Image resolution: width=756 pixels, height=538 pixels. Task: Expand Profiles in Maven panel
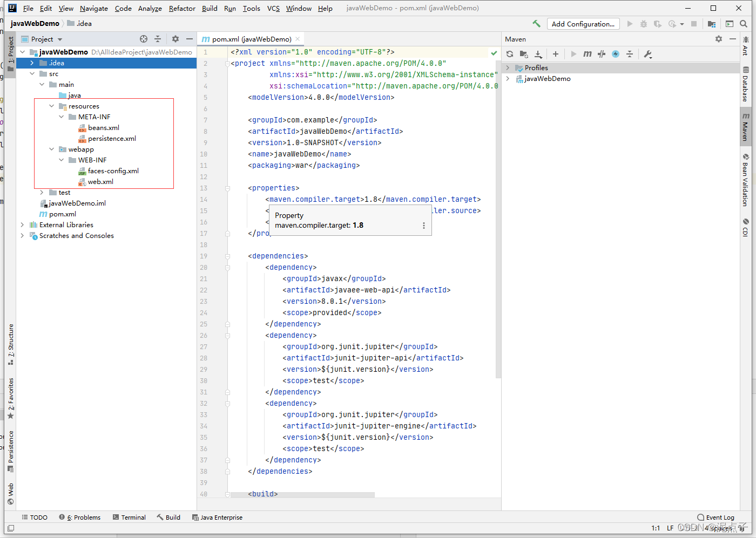508,67
